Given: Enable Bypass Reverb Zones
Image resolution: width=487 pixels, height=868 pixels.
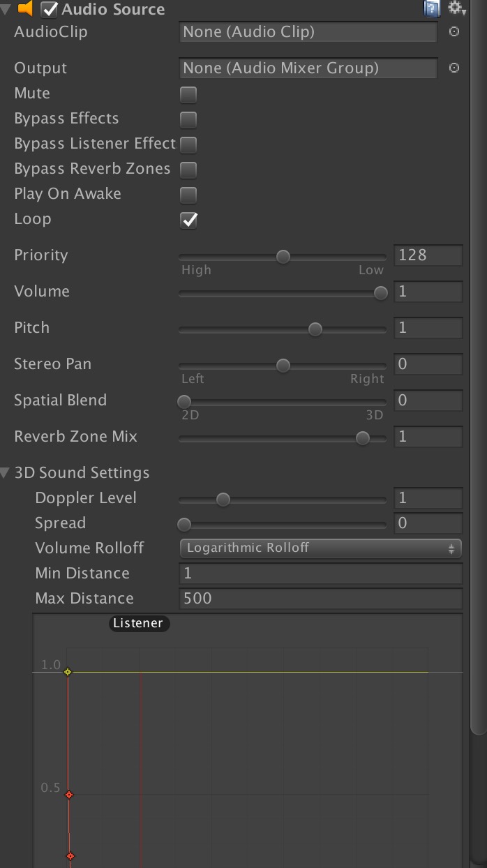Looking at the screenshot, I should pyautogui.click(x=187, y=170).
